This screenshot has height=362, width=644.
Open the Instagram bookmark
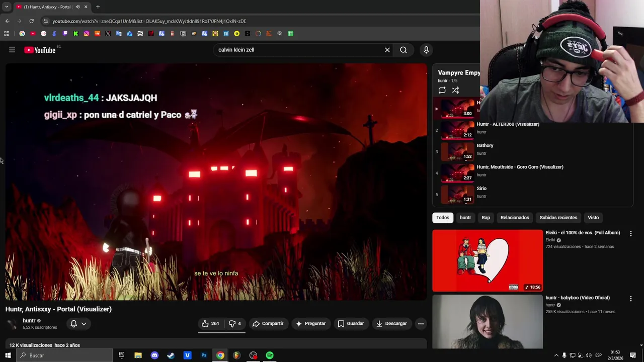click(87, 34)
